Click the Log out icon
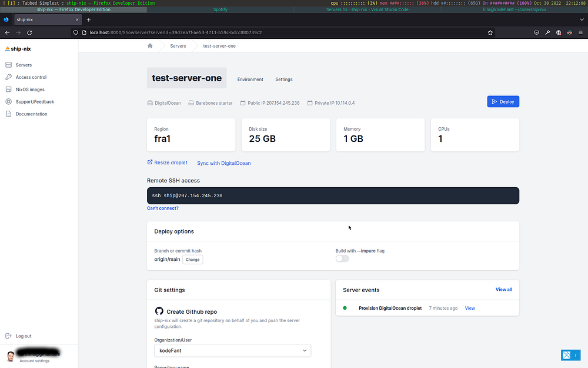588x368 pixels. (9, 336)
